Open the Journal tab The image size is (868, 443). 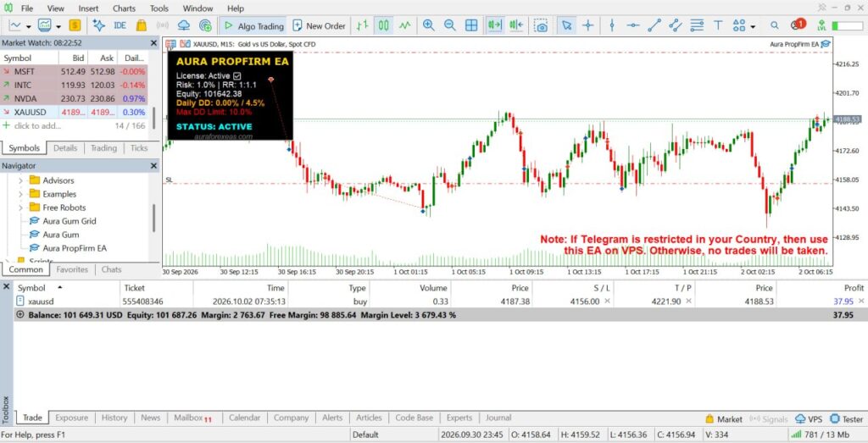click(498, 418)
